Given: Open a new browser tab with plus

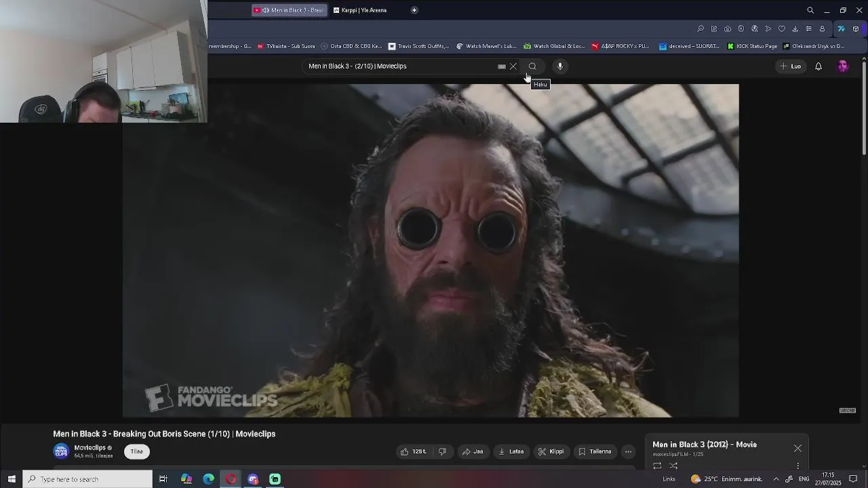Looking at the screenshot, I should click(x=414, y=10).
